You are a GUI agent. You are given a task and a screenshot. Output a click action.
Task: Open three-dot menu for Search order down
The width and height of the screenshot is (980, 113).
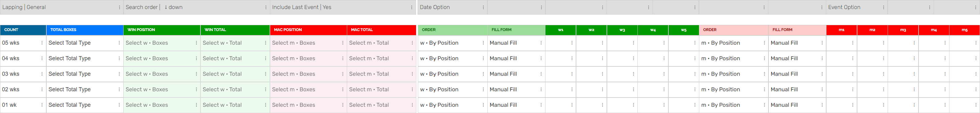pyautogui.click(x=266, y=7)
